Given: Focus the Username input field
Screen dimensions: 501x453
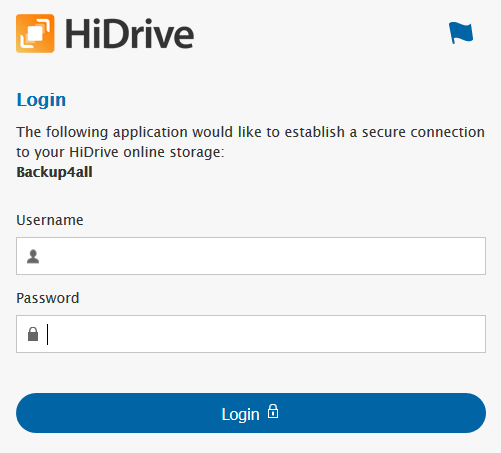Looking at the screenshot, I should [x=251, y=256].
